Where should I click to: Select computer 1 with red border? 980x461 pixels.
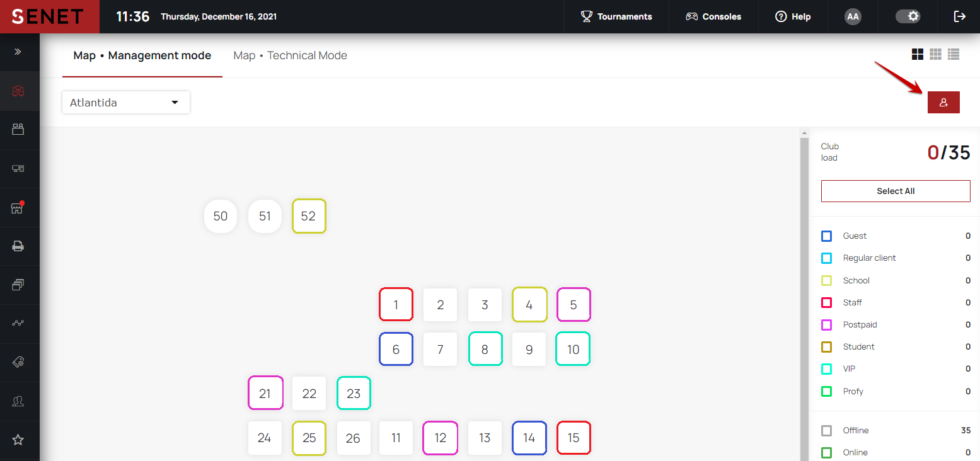click(x=396, y=305)
